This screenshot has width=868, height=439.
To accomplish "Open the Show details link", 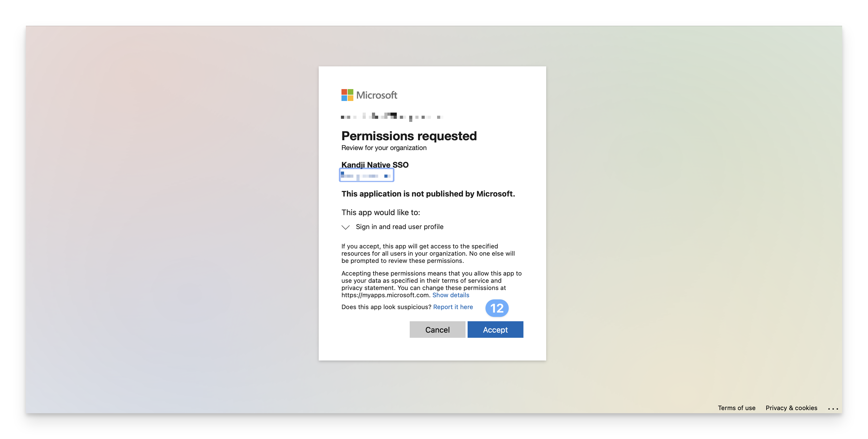I will click(x=451, y=295).
